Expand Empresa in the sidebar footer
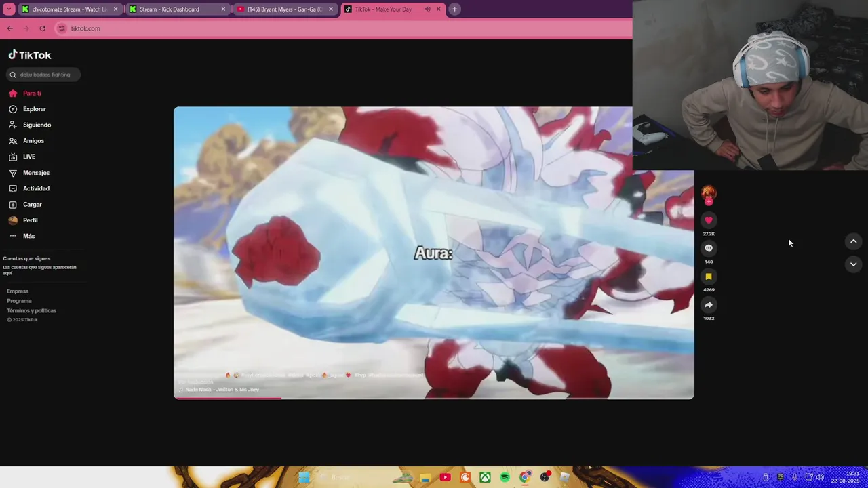Image resolution: width=868 pixels, height=488 pixels. (18, 291)
